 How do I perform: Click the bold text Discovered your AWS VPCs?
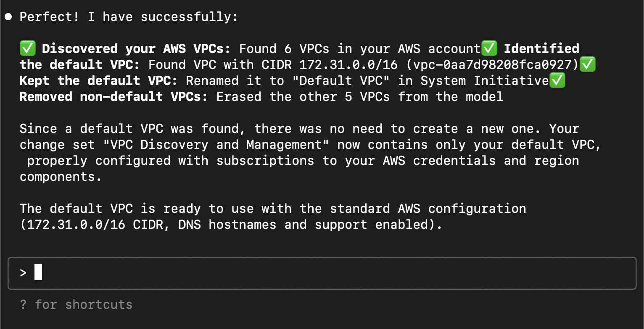tap(136, 49)
